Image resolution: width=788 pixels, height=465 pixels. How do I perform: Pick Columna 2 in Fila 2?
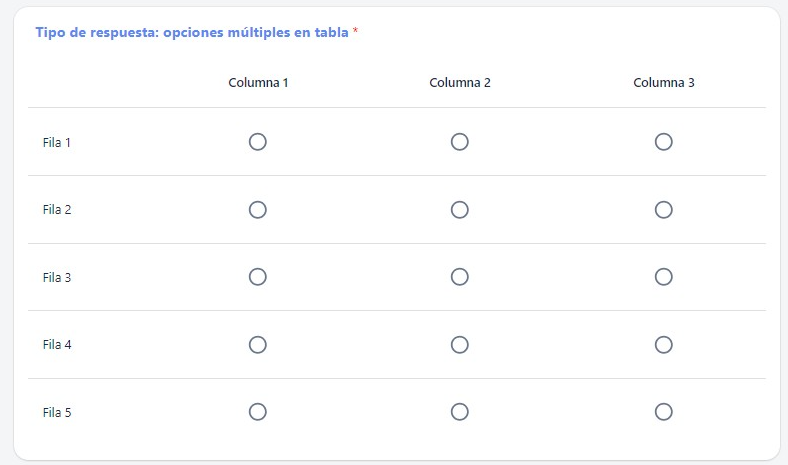tap(460, 209)
